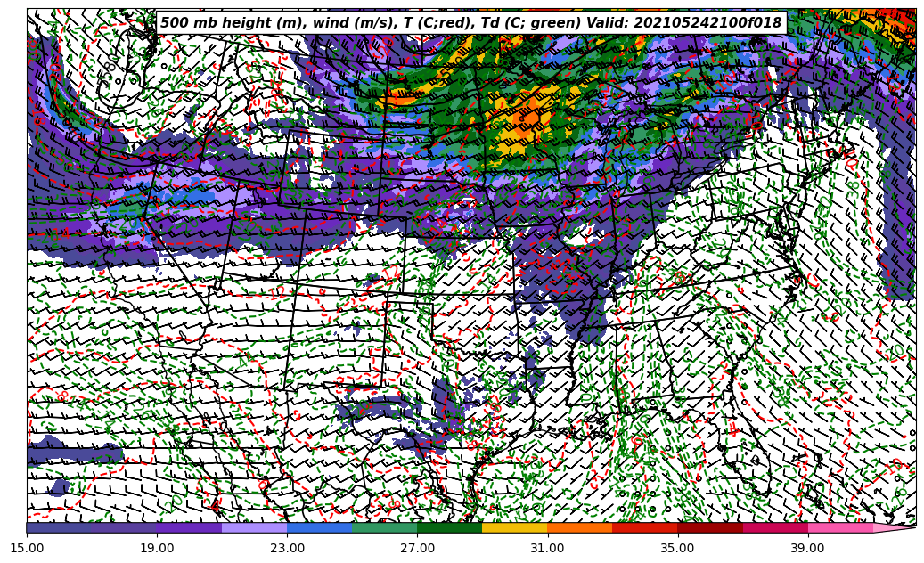Select the light green colorbar segment ending at 27.00
The image size is (924, 563).
point(385,527)
